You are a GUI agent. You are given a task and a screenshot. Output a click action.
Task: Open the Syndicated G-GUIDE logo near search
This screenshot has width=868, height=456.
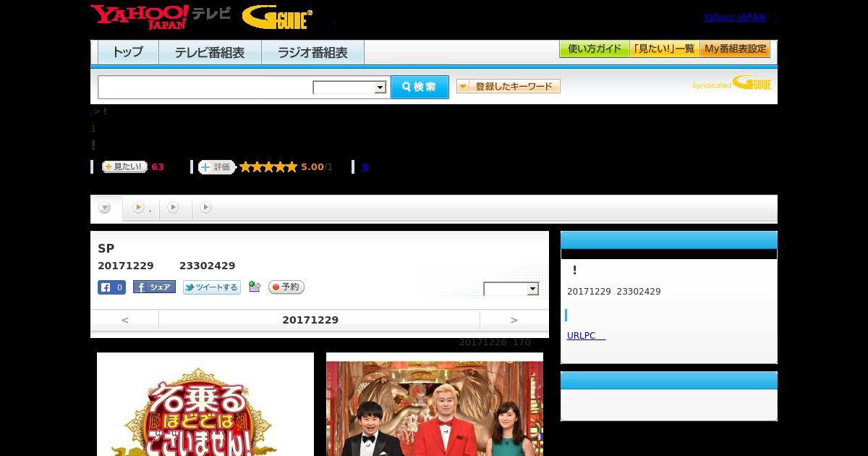click(731, 83)
